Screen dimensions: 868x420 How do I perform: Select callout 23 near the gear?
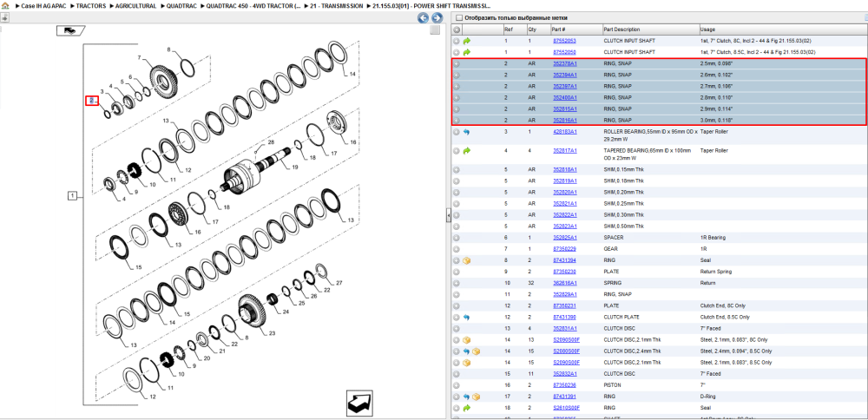(x=272, y=333)
